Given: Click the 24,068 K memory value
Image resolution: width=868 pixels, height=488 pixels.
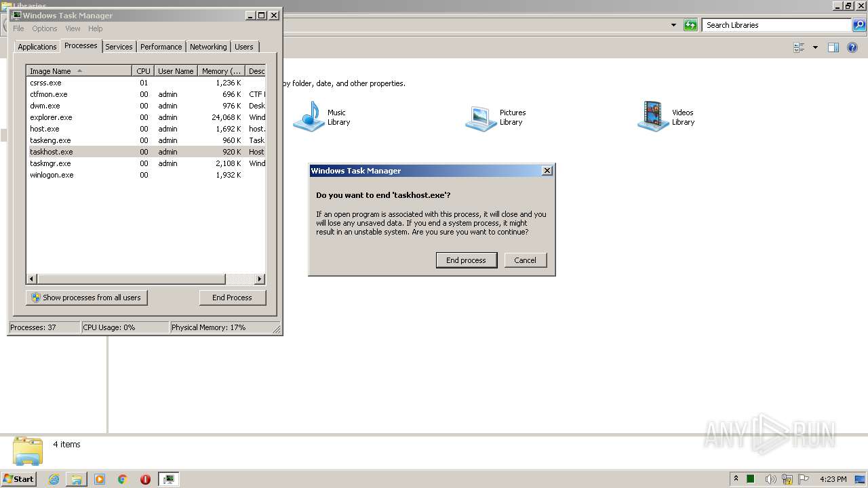Looking at the screenshot, I should [x=226, y=117].
